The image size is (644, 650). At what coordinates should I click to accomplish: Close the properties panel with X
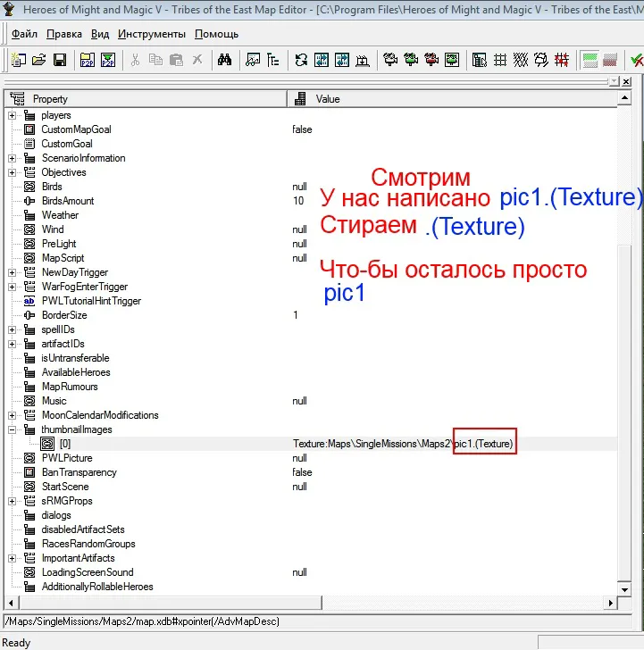coord(627,81)
